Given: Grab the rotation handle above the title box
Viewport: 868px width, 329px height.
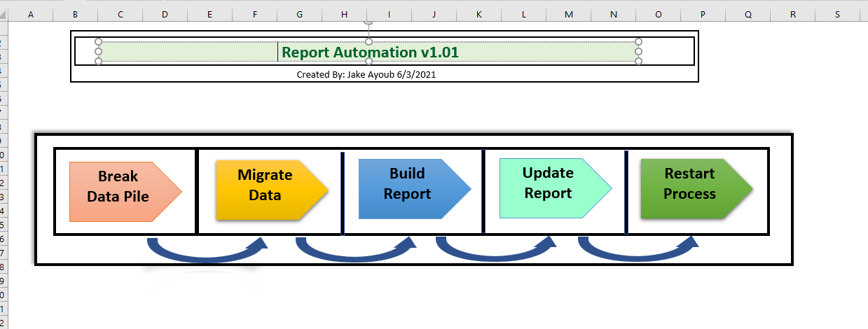Looking at the screenshot, I should click(368, 22).
